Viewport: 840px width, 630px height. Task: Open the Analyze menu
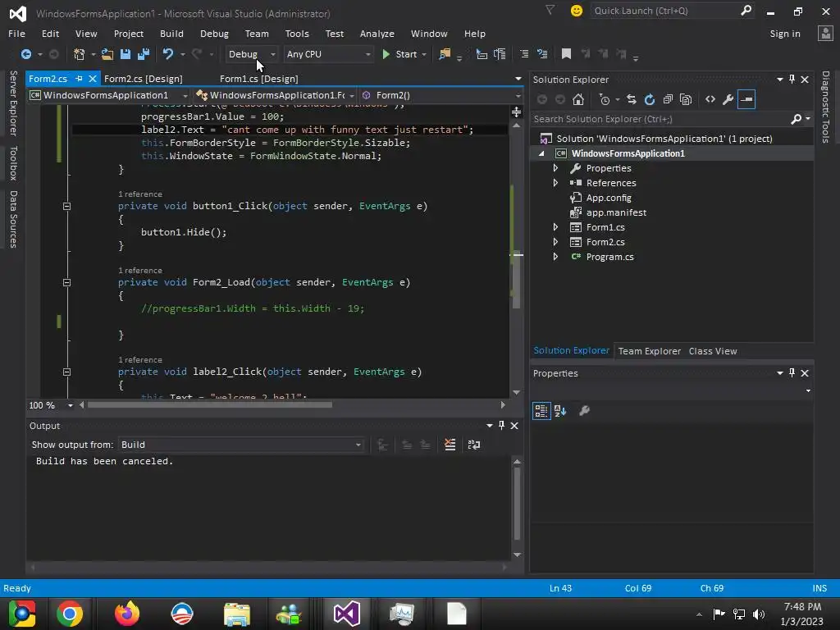377,34
